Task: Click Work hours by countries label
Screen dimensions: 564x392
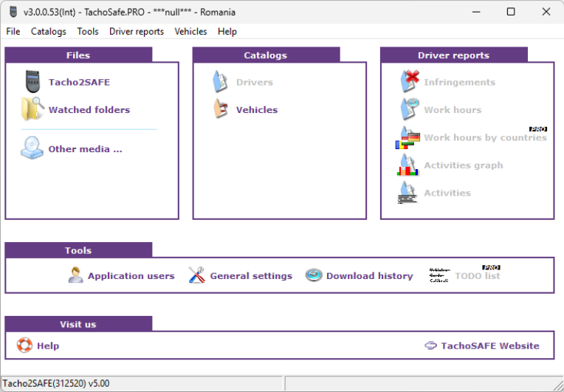Action: point(486,137)
